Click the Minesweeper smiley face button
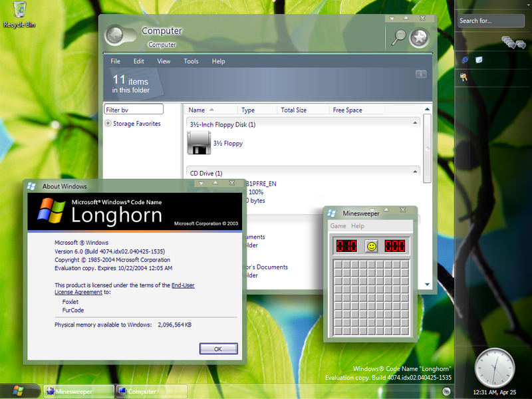This screenshot has height=399, width=532. (x=372, y=246)
